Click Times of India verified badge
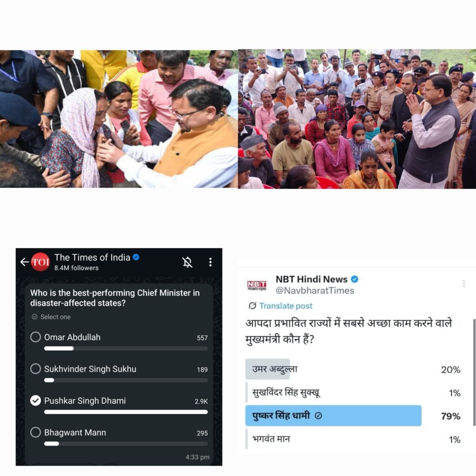 tap(136, 257)
